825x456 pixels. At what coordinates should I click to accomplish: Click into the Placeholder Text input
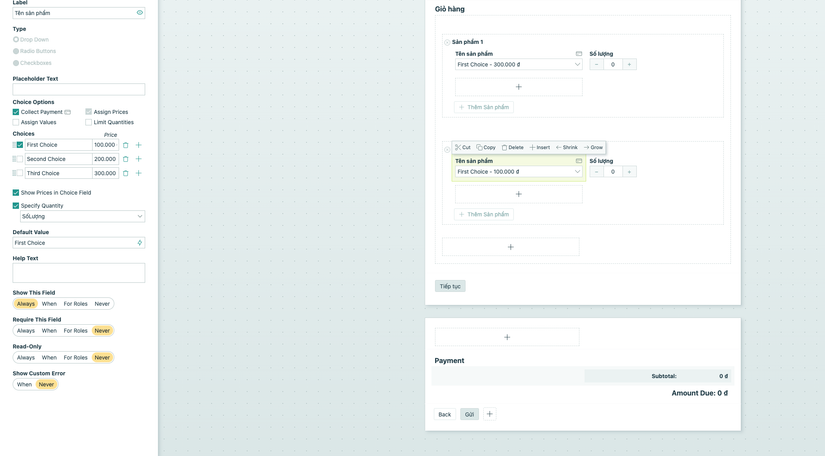78,89
